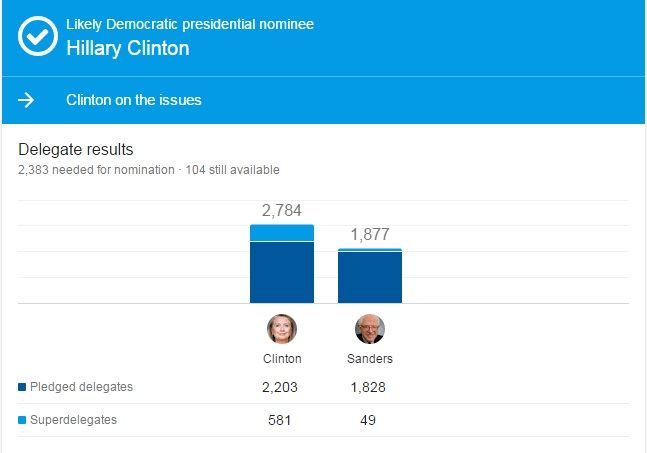Click the 2,784 total above Clinton's bar
The width and height of the screenshot is (647, 453).
[x=281, y=211]
